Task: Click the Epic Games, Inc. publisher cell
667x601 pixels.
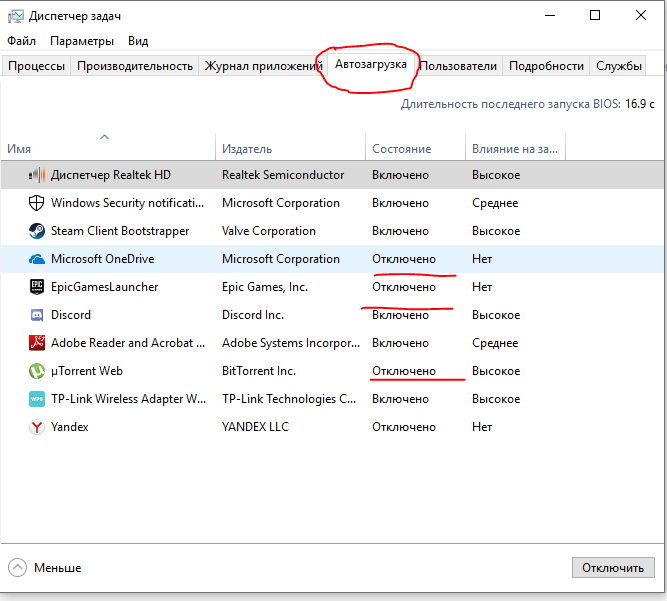Action: tap(265, 287)
